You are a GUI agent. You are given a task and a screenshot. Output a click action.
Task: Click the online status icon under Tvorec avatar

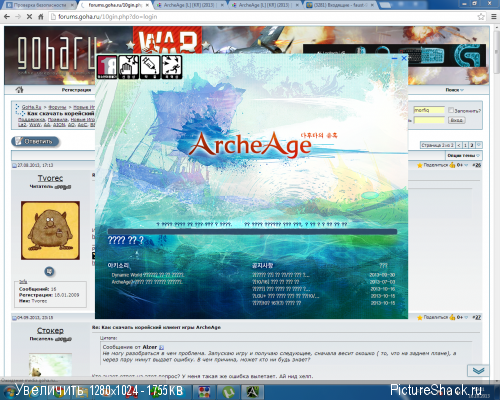[x=50, y=271]
